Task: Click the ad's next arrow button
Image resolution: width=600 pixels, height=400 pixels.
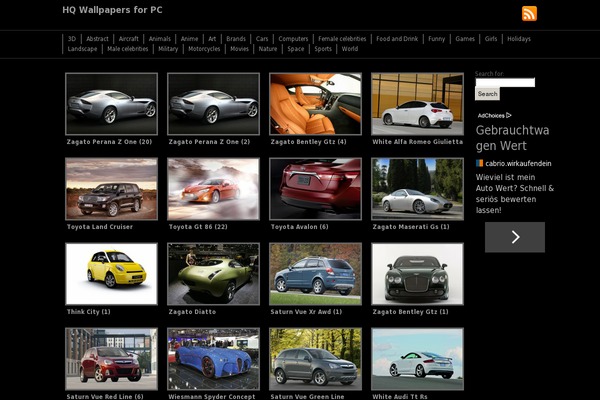Action: [515, 237]
